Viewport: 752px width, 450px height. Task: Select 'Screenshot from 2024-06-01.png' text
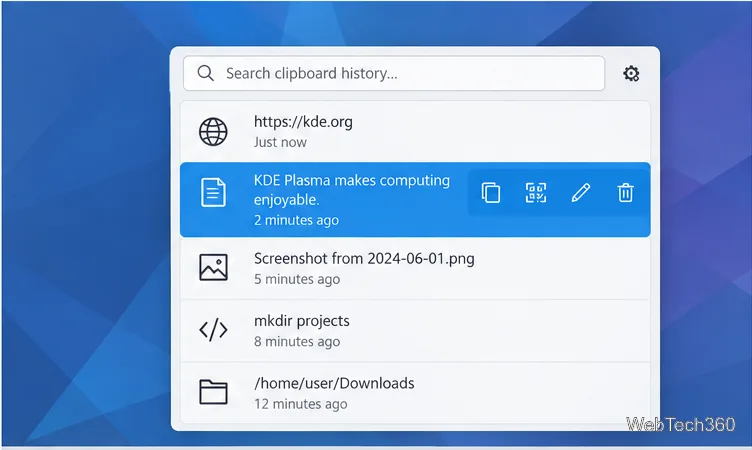point(364,259)
